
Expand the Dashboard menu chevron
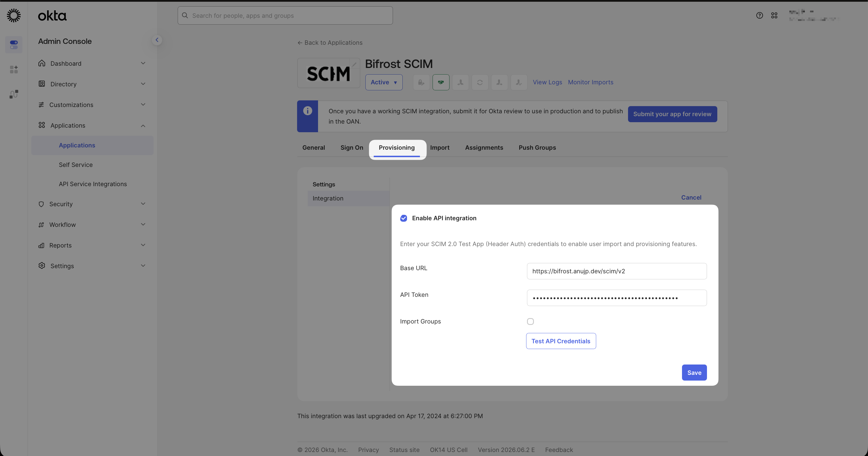pyautogui.click(x=143, y=63)
